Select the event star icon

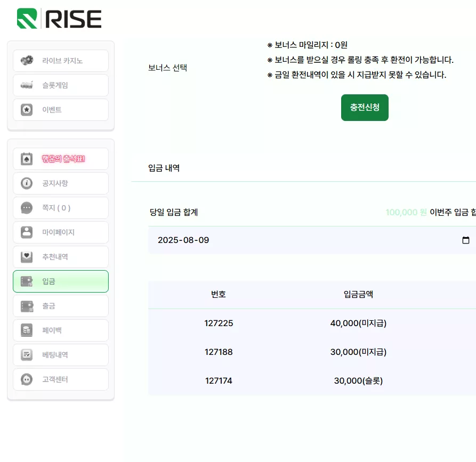[27, 110]
